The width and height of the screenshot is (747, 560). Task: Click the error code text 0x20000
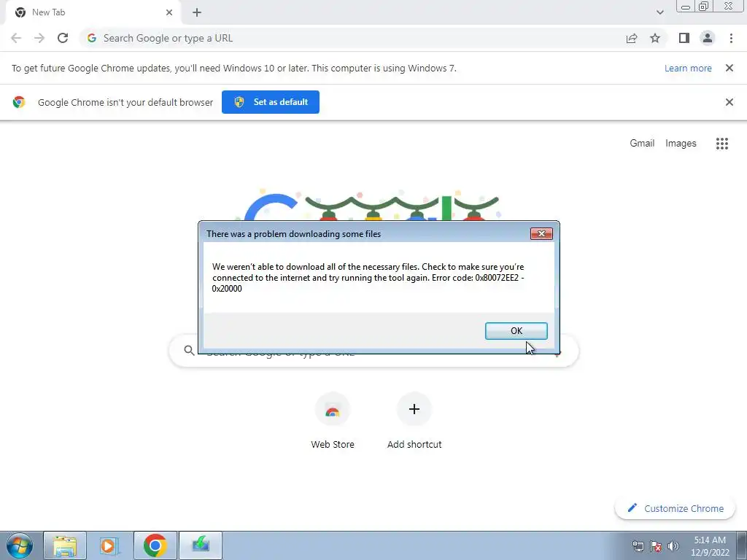[227, 289]
